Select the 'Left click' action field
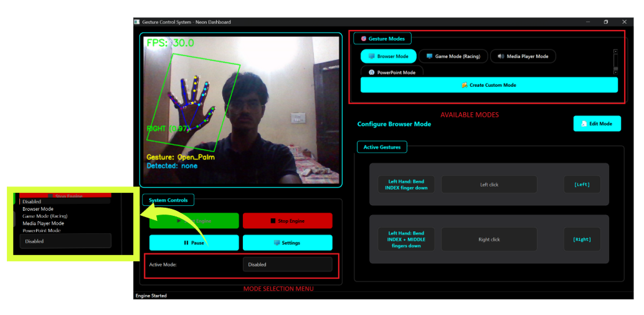The width and height of the screenshot is (644, 315). pyautogui.click(x=489, y=185)
